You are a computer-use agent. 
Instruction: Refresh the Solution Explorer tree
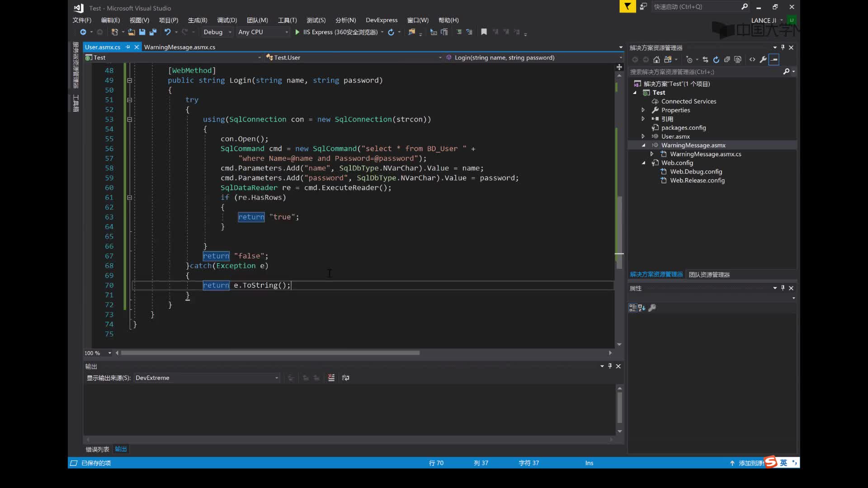[716, 60]
